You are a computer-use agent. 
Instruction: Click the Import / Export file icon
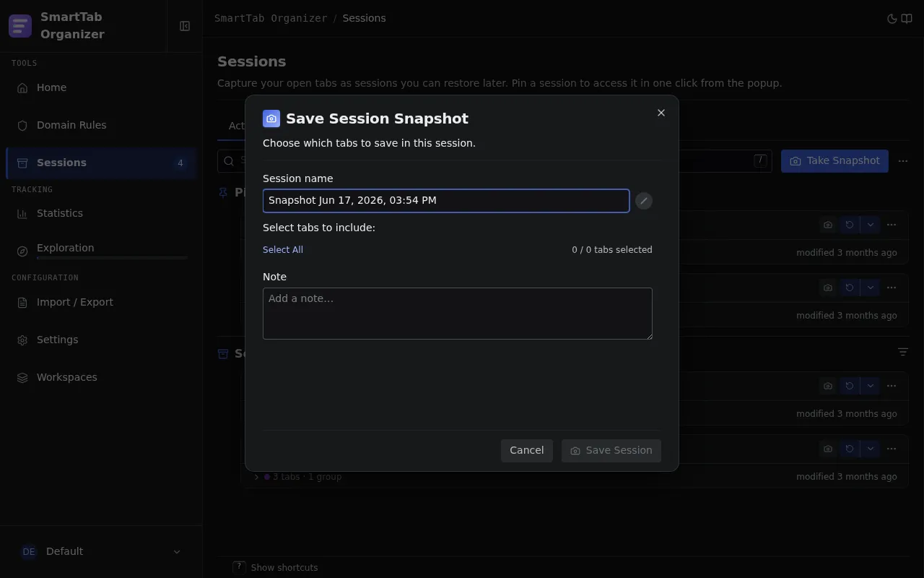22,303
